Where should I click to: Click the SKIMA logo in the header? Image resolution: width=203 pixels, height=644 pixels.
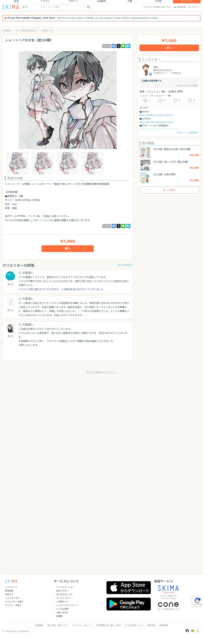(10, 7)
